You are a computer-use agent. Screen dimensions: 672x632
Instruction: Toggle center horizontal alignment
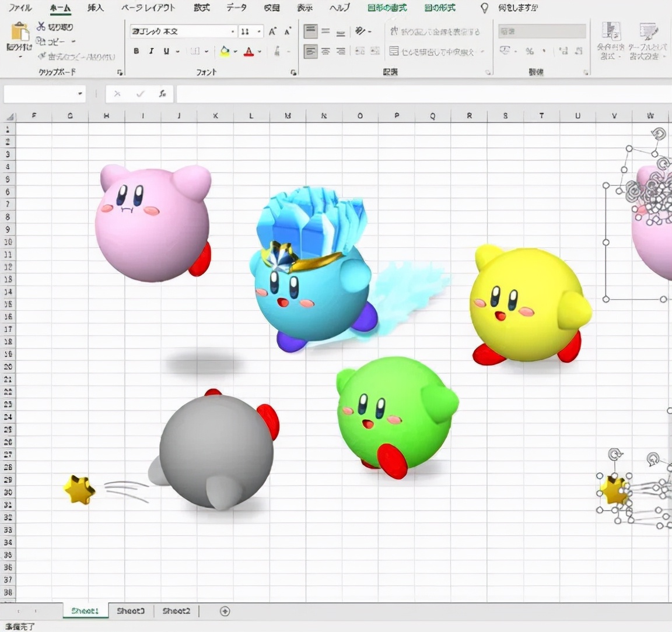pyautogui.click(x=325, y=51)
